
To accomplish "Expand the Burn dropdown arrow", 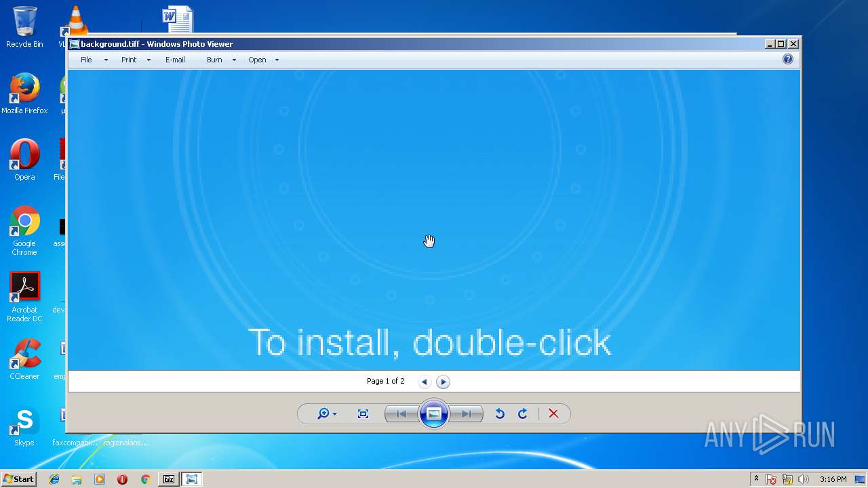I will [234, 60].
